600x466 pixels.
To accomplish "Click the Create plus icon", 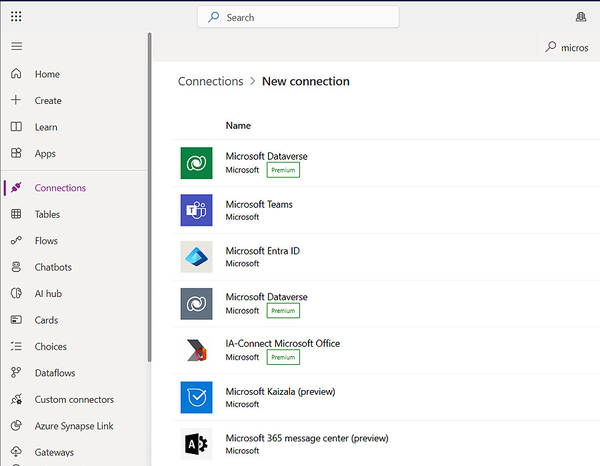I will point(16,100).
